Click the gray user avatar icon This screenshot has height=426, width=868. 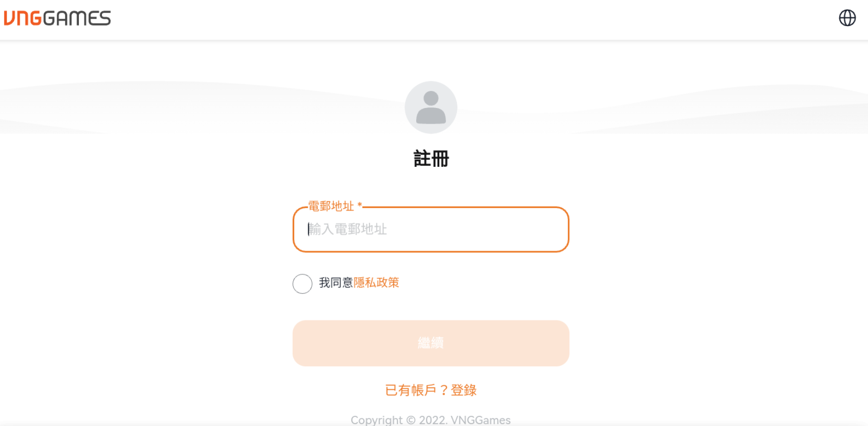tap(431, 108)
